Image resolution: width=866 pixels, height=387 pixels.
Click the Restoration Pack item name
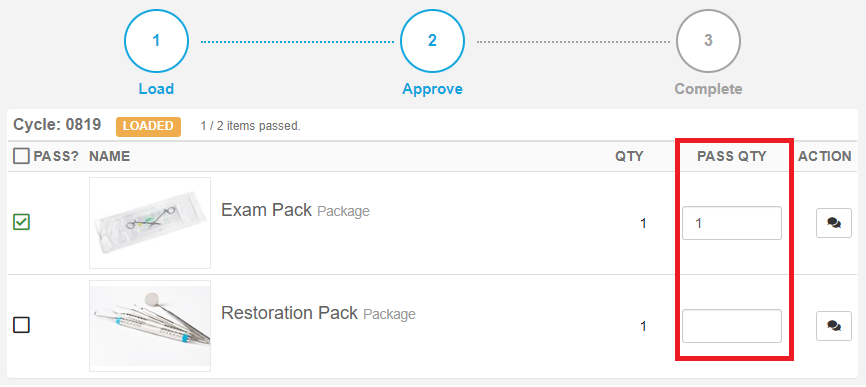[289, 313]
